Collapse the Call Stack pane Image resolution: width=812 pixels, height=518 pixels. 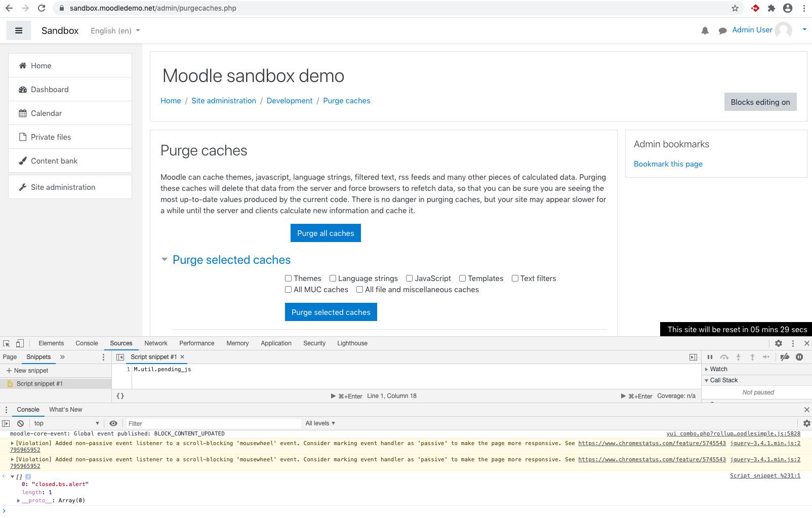tap(707, 380)
